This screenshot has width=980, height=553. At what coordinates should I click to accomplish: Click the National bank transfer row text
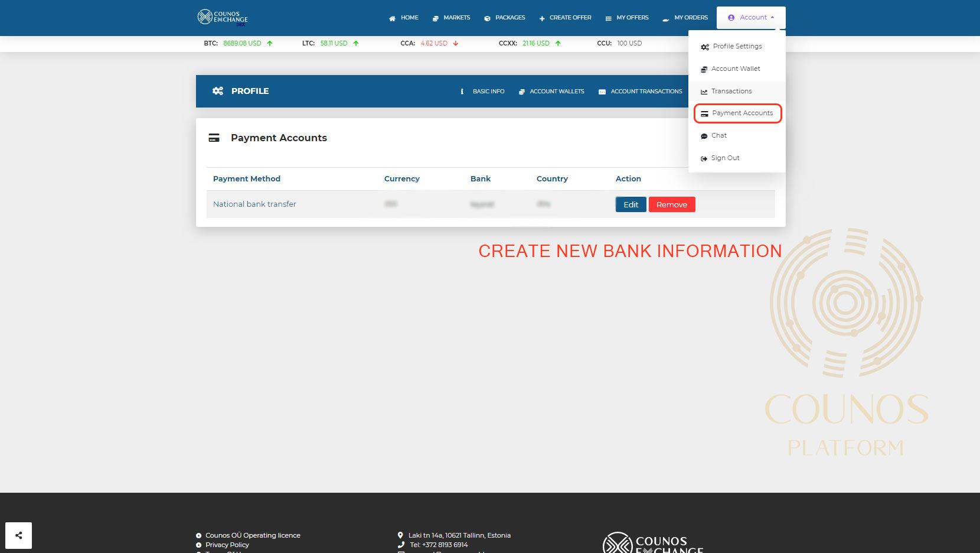pyautogui.click(x=254, y=204)
